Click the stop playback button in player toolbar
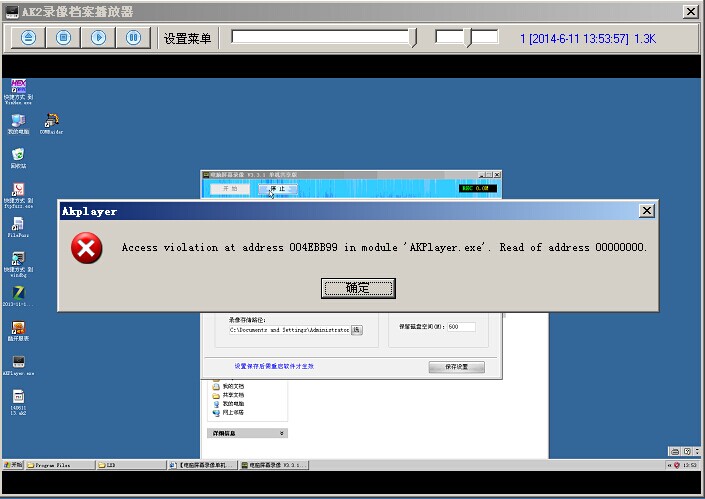 (x=63, y=37)
